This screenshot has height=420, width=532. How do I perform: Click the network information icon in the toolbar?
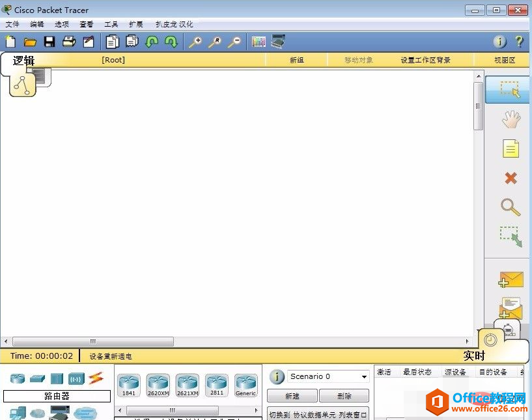(x=499, y=42)
